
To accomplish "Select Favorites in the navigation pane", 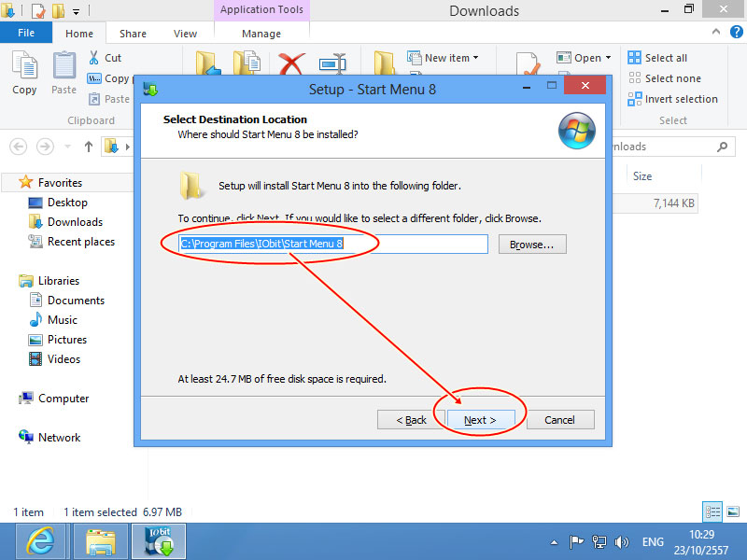I will pyautogui.click(x=60, y=182).
